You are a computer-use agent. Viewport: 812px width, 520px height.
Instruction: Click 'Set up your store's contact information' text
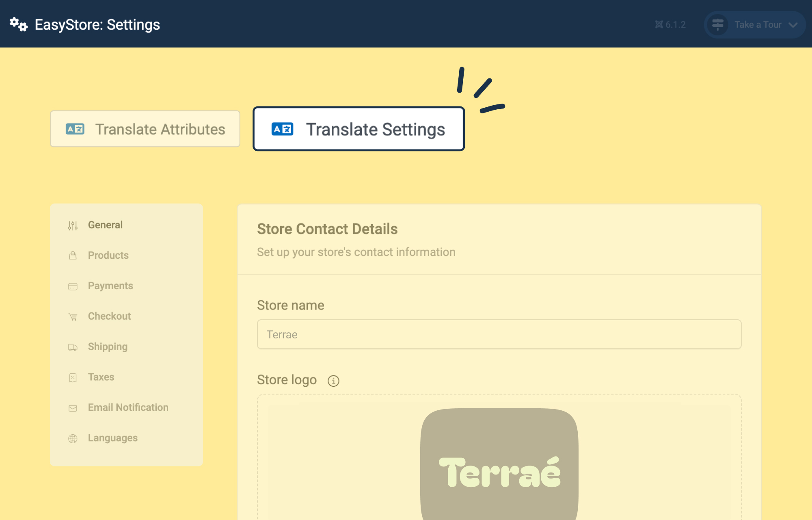(x=356, y=252)
